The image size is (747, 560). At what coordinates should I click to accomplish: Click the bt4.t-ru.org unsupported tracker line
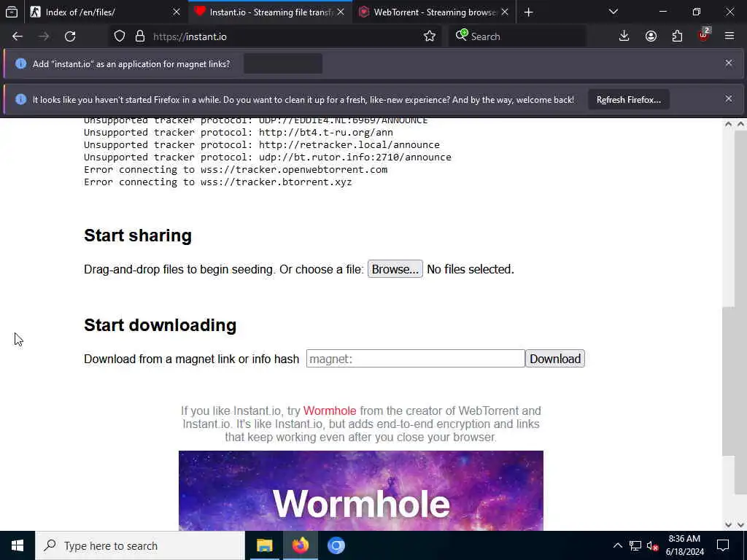tap(239, 133)
